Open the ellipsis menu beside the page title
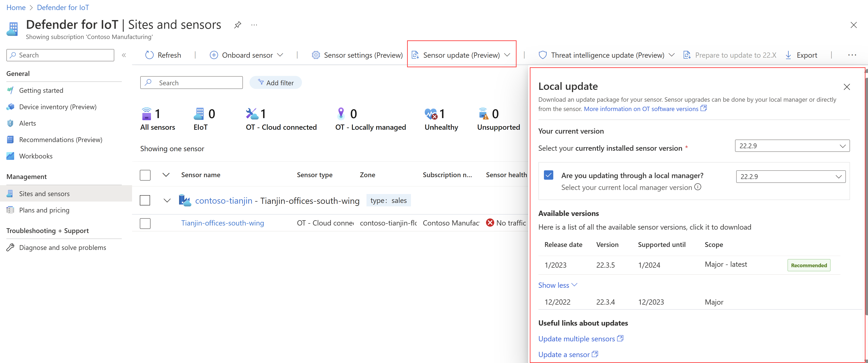Image resolution: width=868 pixels, height=363 pixels. click(x=254, y=25)
